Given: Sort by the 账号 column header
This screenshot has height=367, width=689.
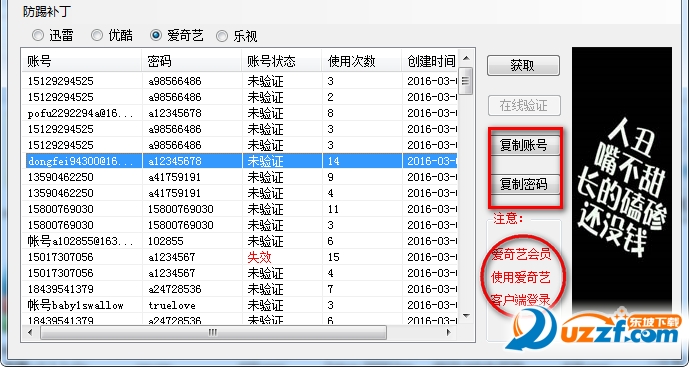Looking at the screenshot, I should click(x=82, y=62).
